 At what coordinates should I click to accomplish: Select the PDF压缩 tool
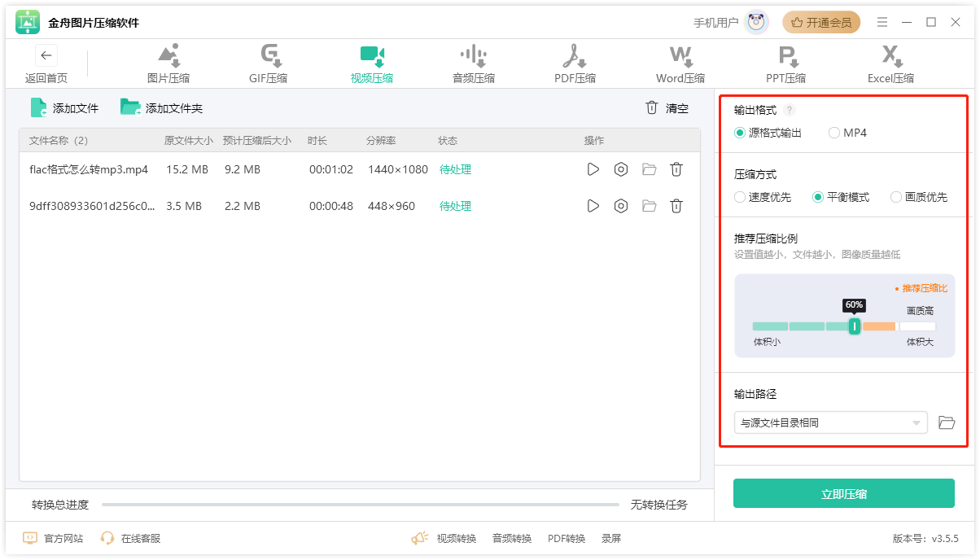click(575, 63)
